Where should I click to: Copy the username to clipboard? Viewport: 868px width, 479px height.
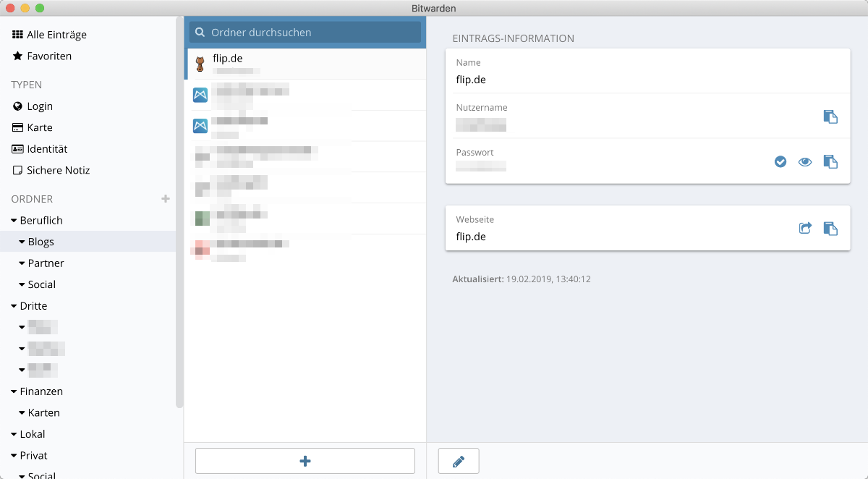830,116
